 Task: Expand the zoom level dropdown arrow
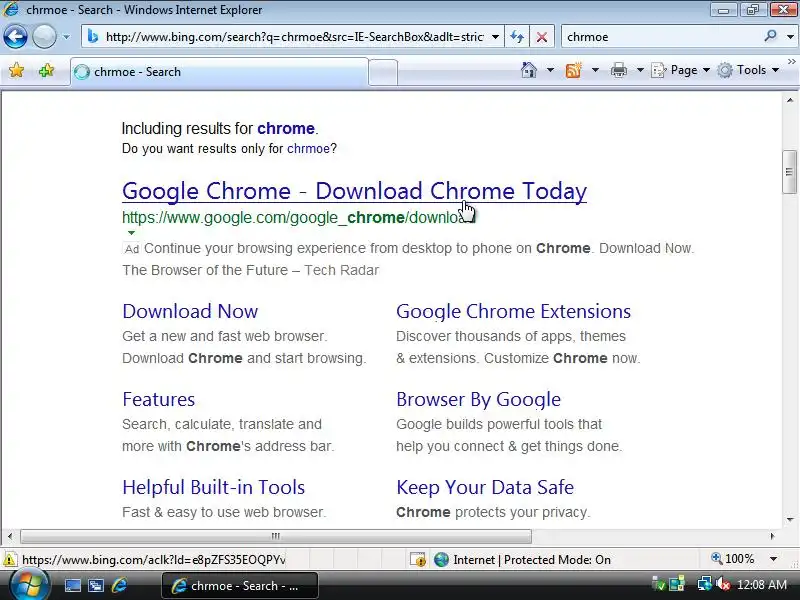(x=773, y=559)
